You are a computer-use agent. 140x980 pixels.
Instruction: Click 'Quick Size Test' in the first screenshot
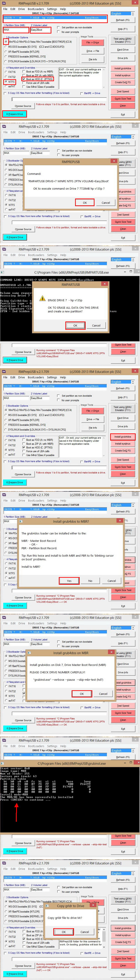point(123,99)
